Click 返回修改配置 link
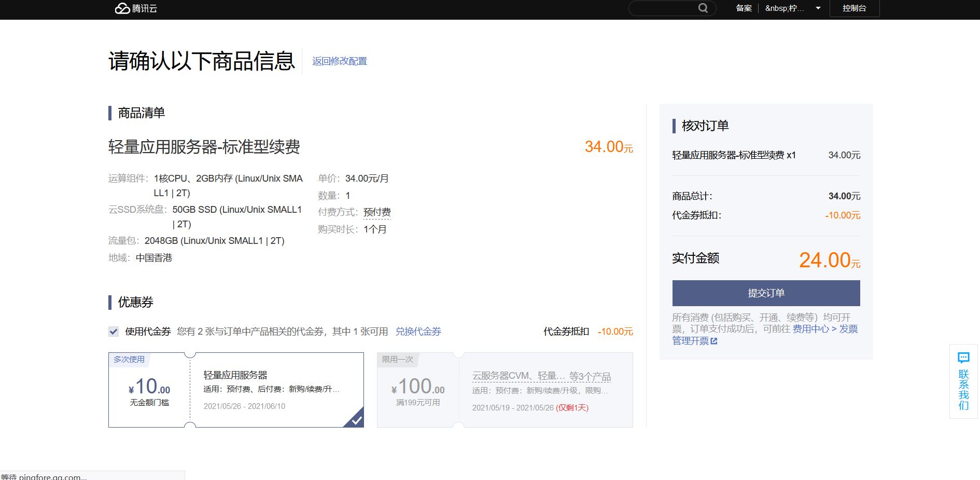The image size is (980, 480). pyautogui.click(x=339, y=61)
